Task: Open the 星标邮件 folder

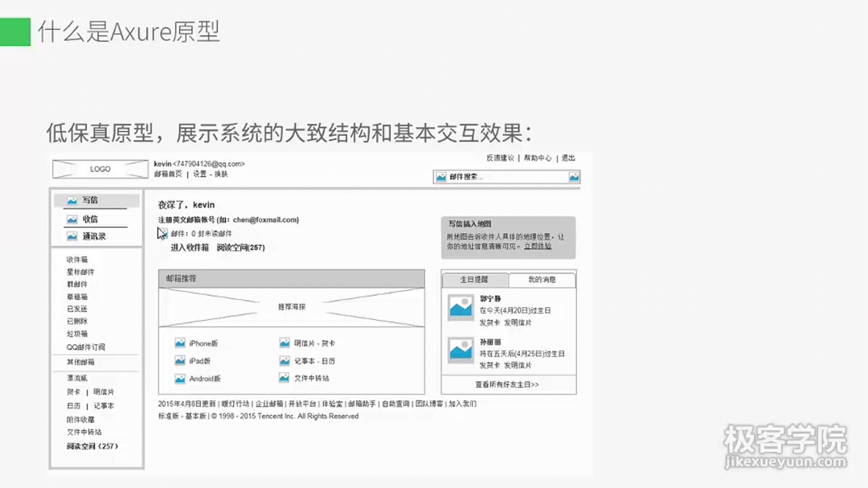Action: coord(80,272)
